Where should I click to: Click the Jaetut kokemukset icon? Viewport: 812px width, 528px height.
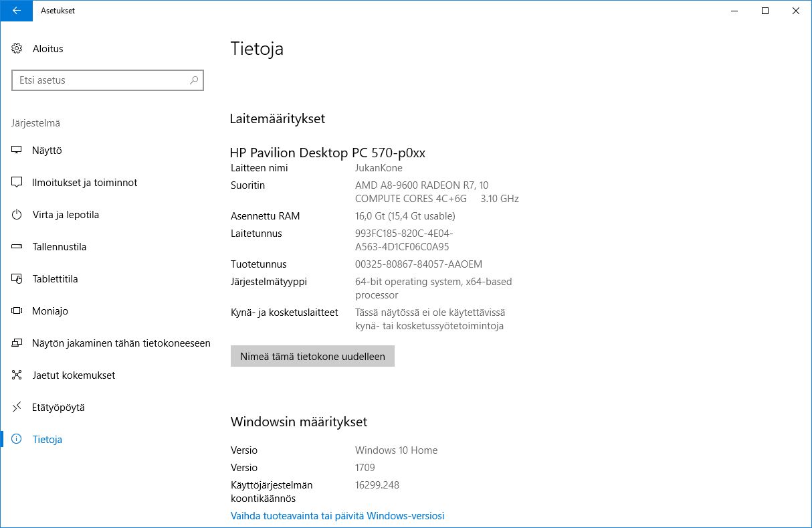(17, 375)
